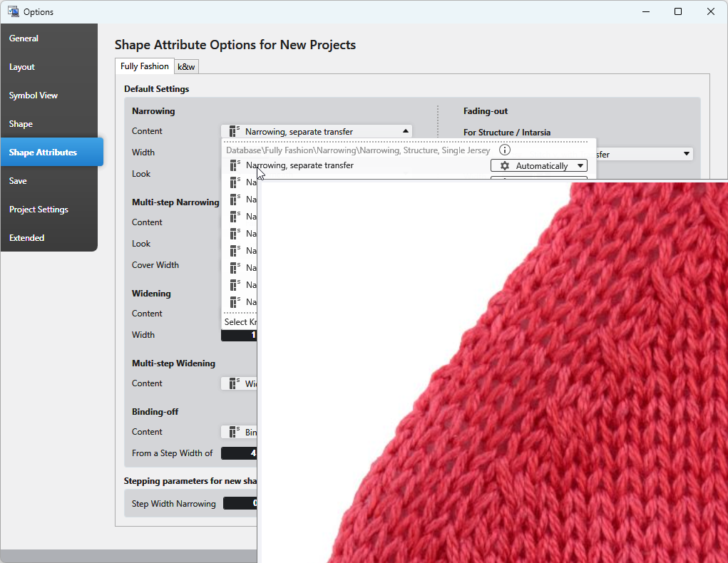Collapse the Narrowing Content dropdown arrow
Screen dimensions: 728x563
(x=406, y=131)
